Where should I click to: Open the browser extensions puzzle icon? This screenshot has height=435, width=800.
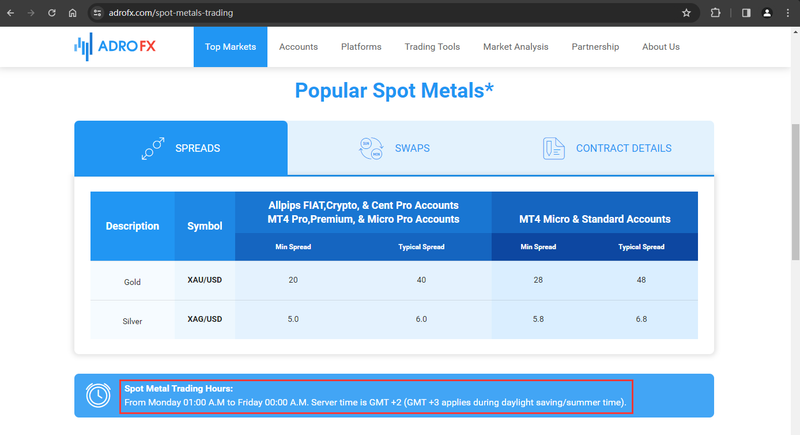pos(715,13)
